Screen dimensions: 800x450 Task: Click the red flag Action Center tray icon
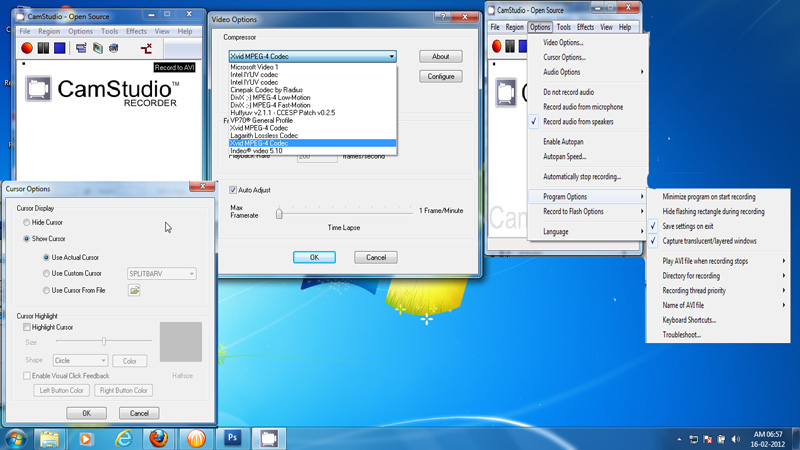(708, 439)
